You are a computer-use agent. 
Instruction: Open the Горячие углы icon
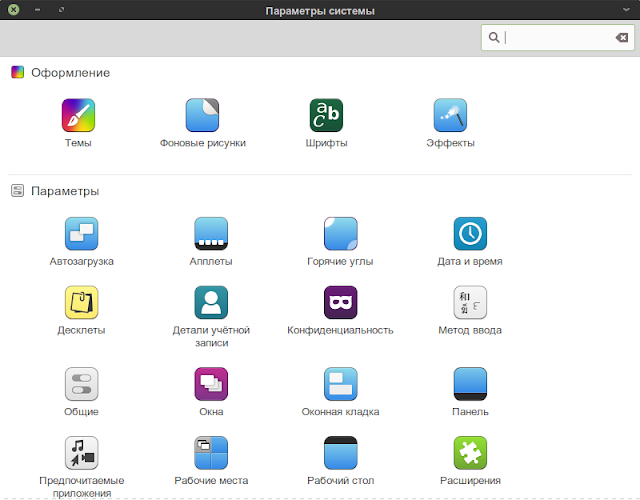click(x=340, y=233)
